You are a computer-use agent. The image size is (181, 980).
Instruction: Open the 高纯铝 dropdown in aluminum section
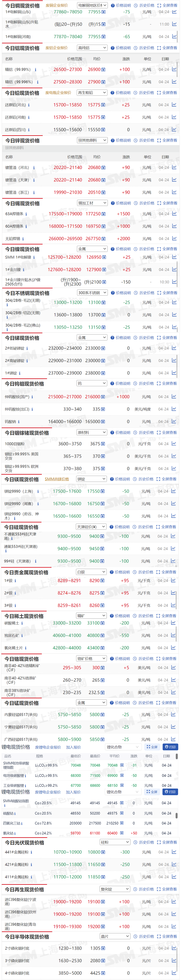[92, 48]
